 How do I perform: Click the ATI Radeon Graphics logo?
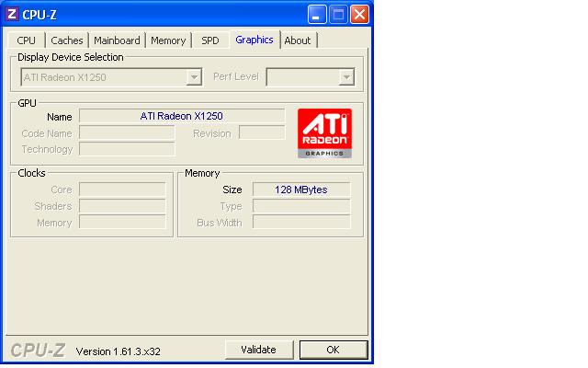tap(324, 132)
